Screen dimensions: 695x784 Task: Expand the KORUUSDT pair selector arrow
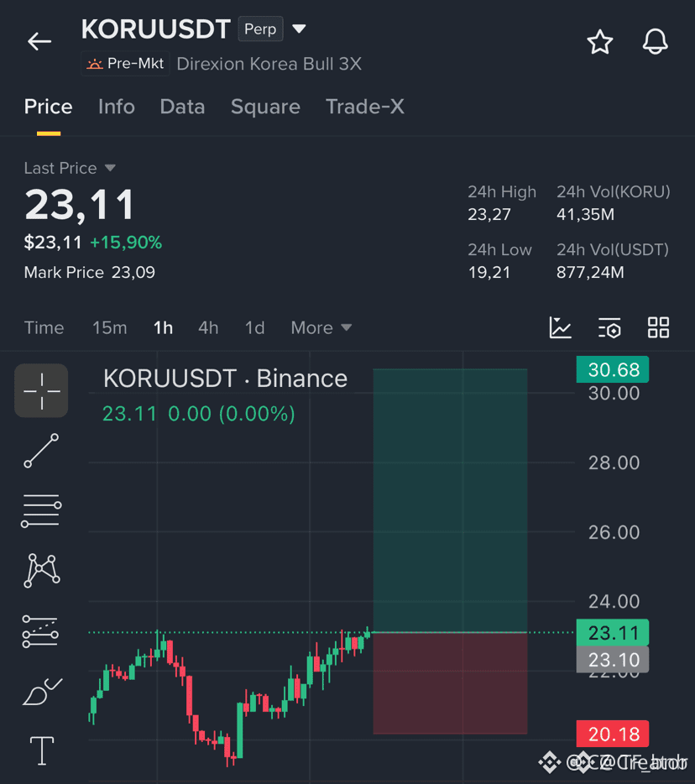click(299, 29)
